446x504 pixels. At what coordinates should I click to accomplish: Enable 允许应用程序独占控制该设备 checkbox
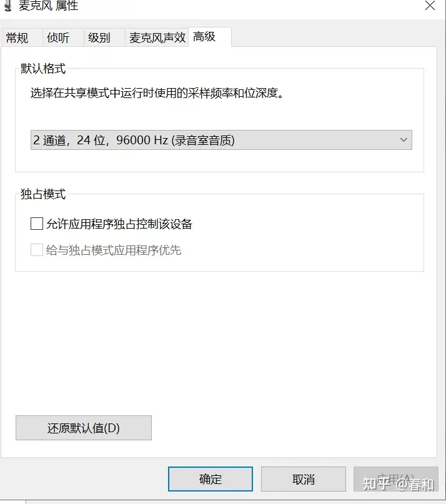pos(37,224)
